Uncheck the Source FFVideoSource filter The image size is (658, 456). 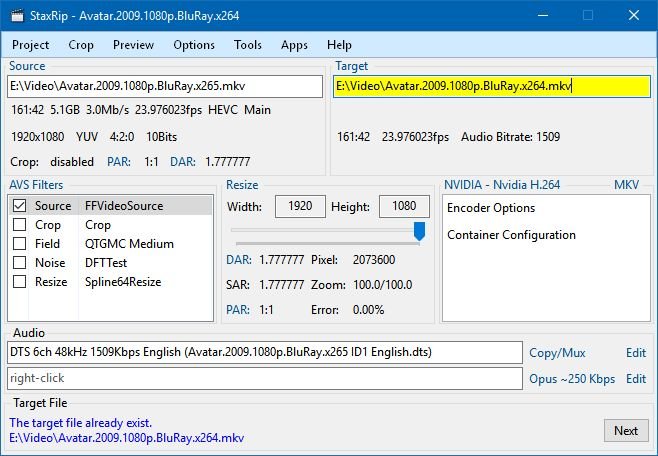pos(20,206)
